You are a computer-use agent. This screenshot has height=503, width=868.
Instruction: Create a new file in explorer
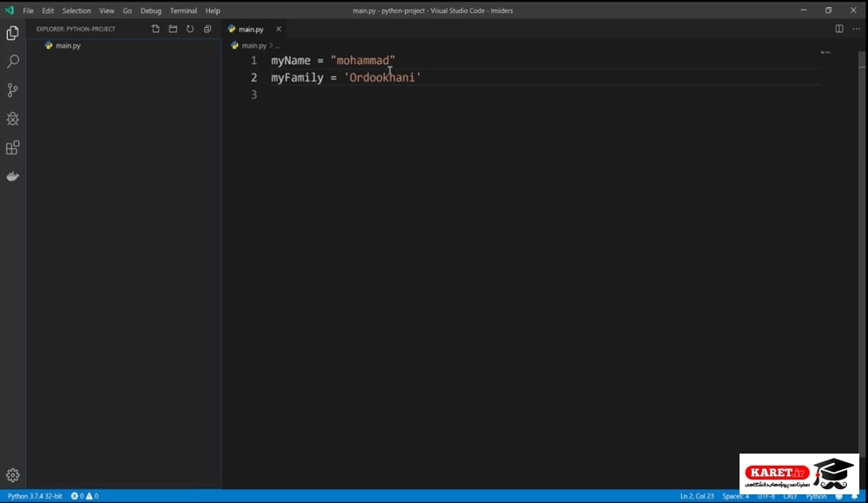tap(155, 29)
